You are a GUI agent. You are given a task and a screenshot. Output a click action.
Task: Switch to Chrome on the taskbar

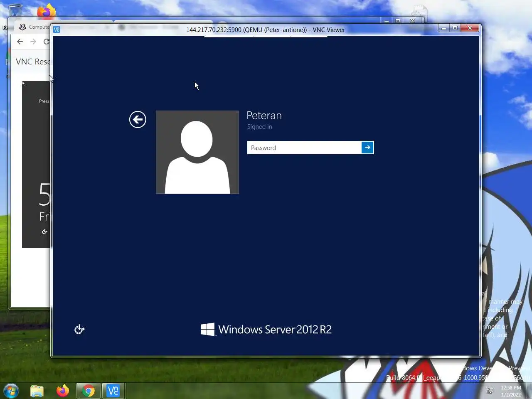88,391
